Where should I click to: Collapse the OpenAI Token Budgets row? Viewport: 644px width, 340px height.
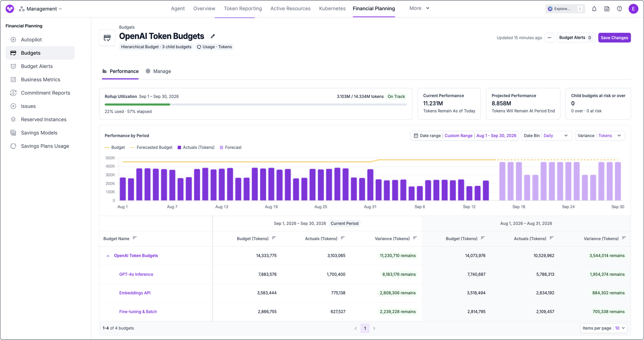108,256
